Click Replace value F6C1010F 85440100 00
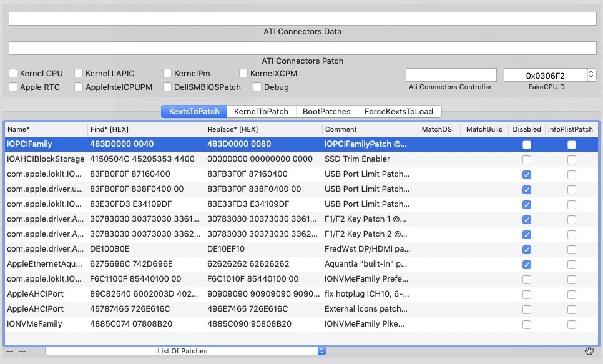 (253, 279)
